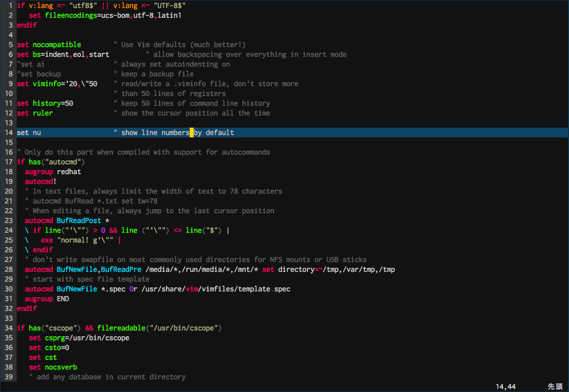The height and width of the screenshot is (392, 569).
Task: Click "csto=0" on line 36
Action: 57,348
